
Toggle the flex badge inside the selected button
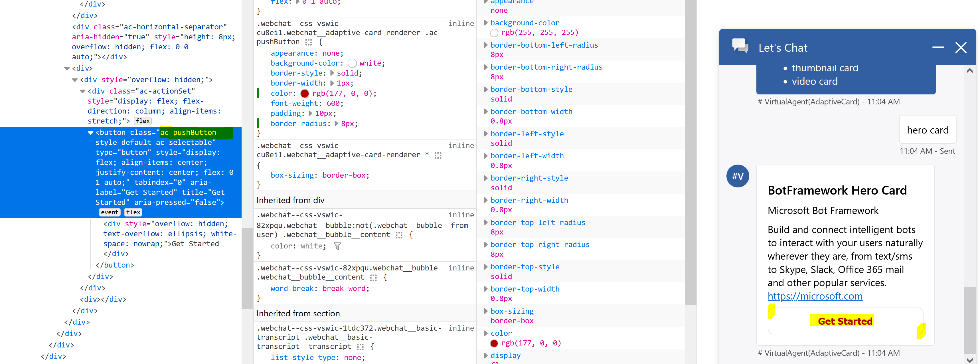point(133,212)
